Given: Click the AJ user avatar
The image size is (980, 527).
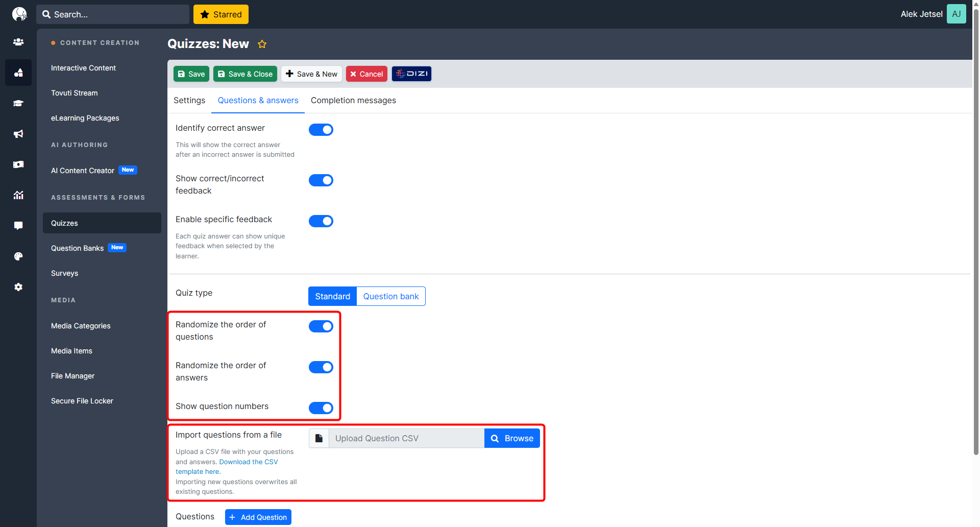Looking at the screenshot, I should pyautogui.click(x=957, y=14).
